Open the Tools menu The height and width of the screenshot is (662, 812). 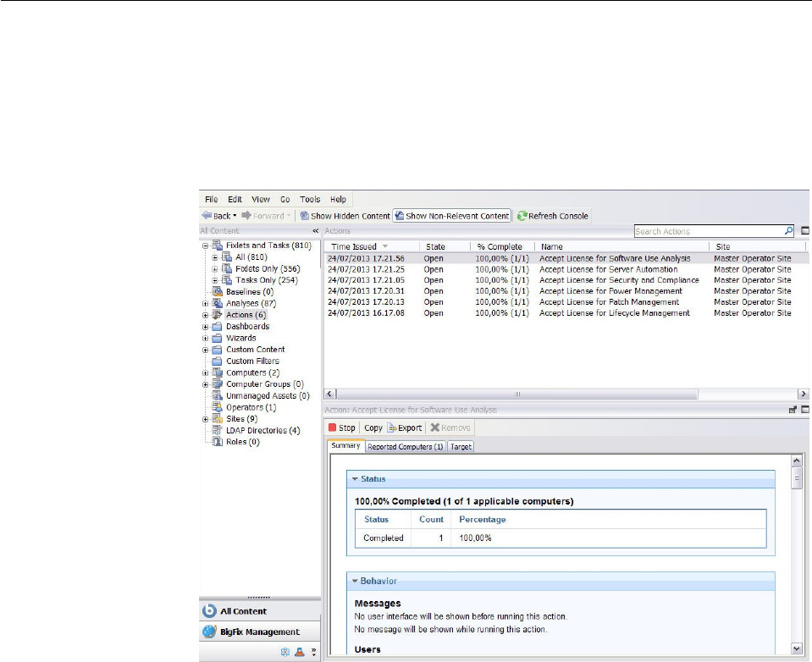[x=310, y=199]
